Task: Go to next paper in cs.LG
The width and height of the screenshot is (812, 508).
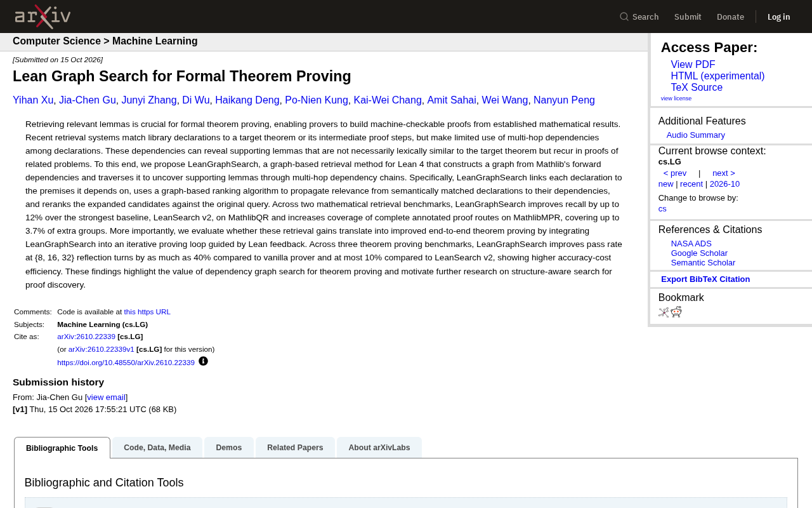Action: point(723,173)
